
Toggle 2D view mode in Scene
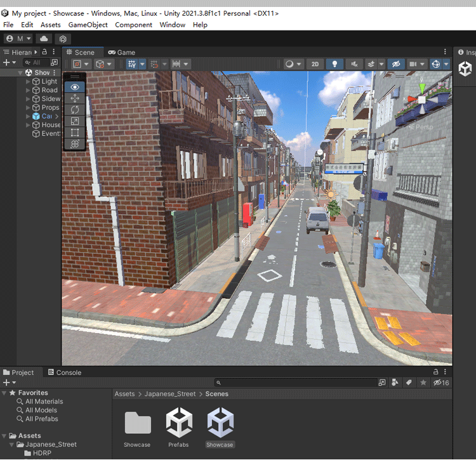315,64
